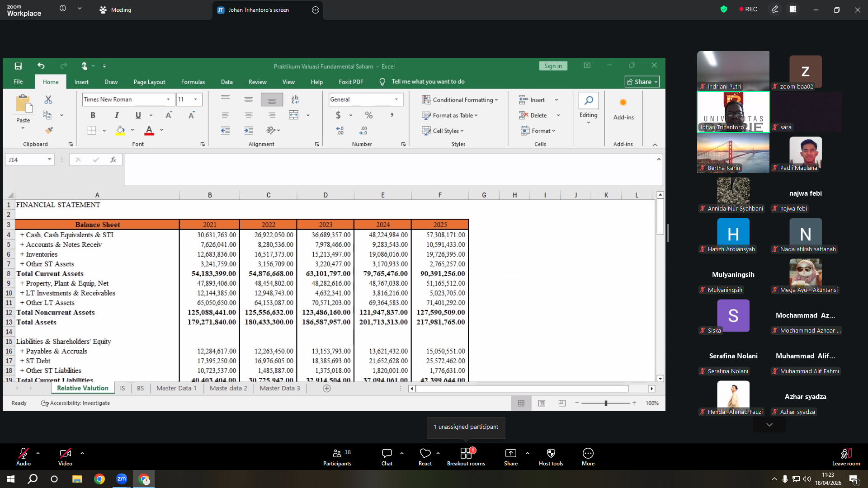Image resolution: width=868 pixels, height=488 pixels.
Task: Click the Save icon in Excel
Action: (x=18, y=66)
